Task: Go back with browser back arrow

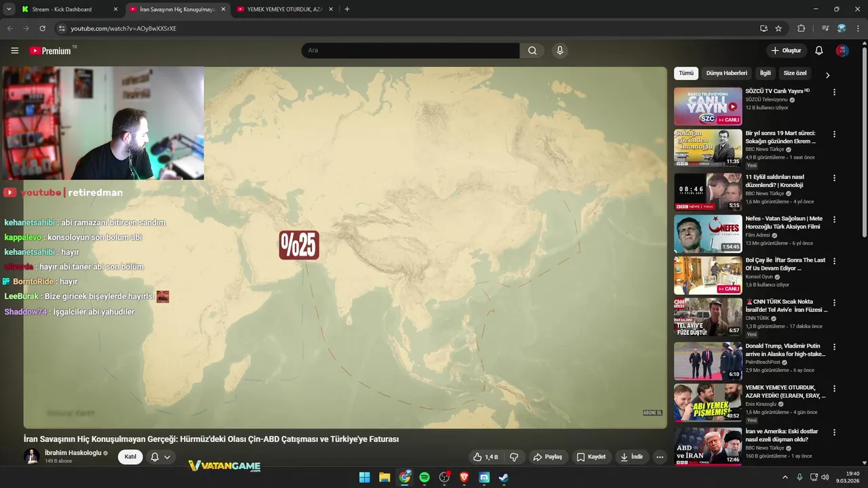Action: 9,28
